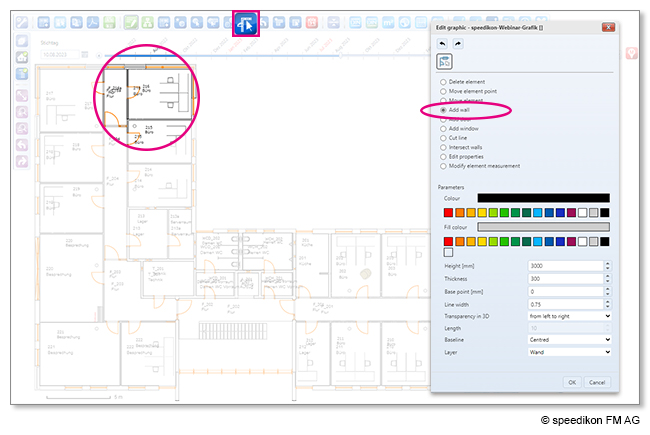Click the highlighted edit graphic toolbar icon
The image size is (650, 435).
coord(246,22)
